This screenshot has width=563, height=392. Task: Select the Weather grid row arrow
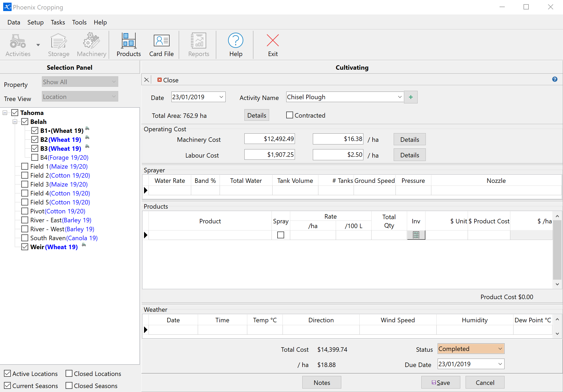[146, 330]
